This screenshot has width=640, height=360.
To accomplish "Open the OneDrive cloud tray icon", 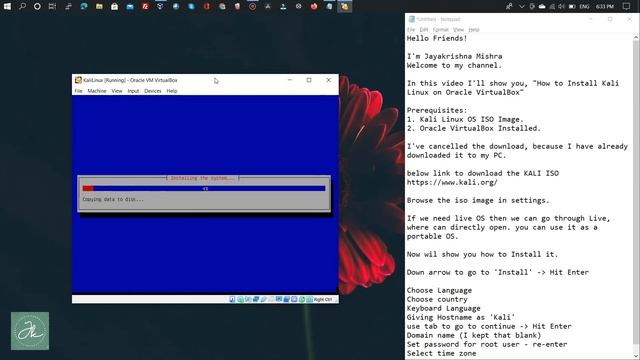I will tap(542, 6).
